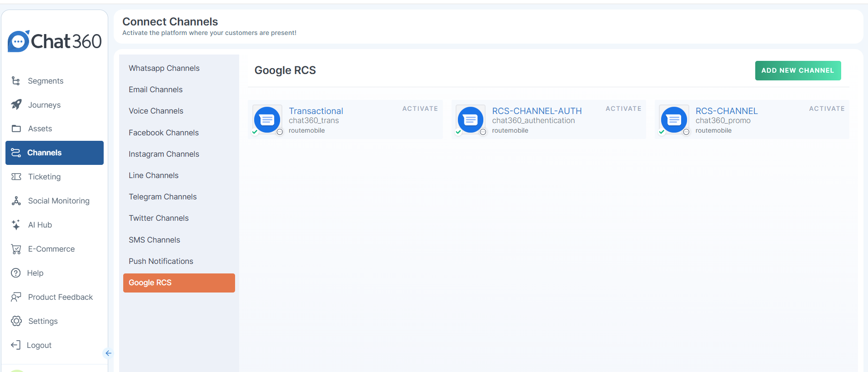
Task: Click the RCS-CHANNEL promo message icon
Action: click(x=674, y=120)
